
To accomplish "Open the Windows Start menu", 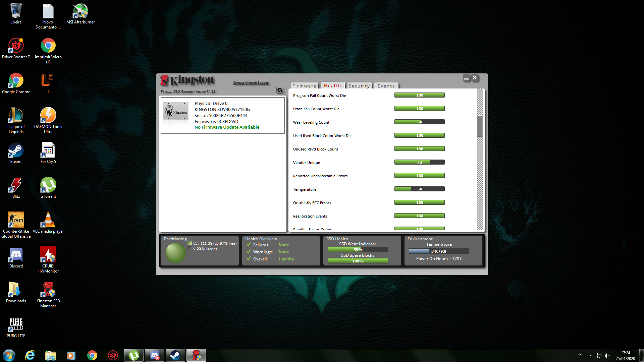I will 9,355.
